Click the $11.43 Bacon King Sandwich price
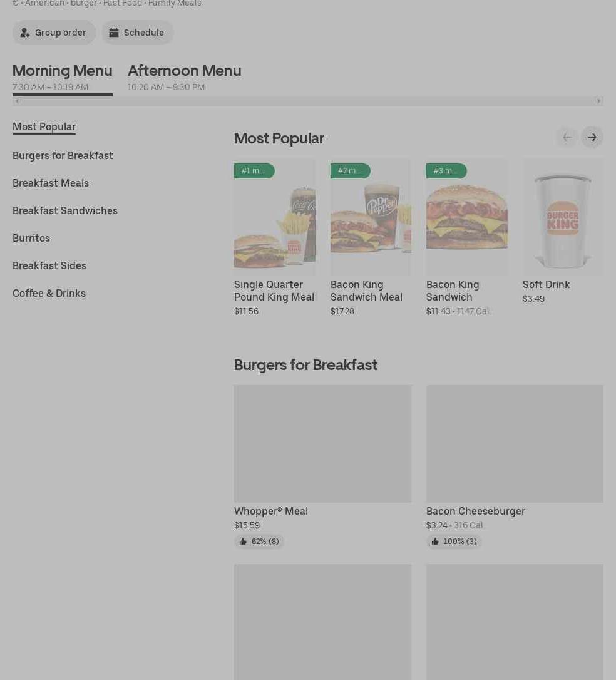 tap(438, 311)
